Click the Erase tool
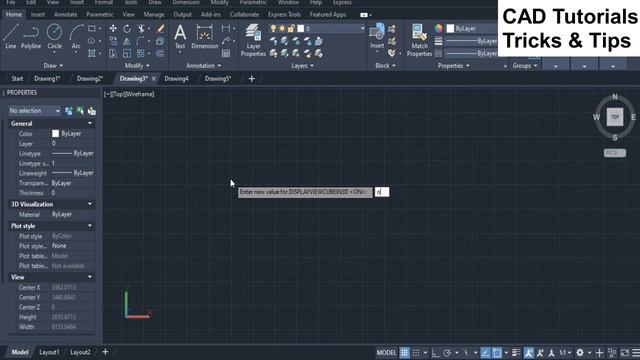Viewport: 640px width, 360px height. 160,29
